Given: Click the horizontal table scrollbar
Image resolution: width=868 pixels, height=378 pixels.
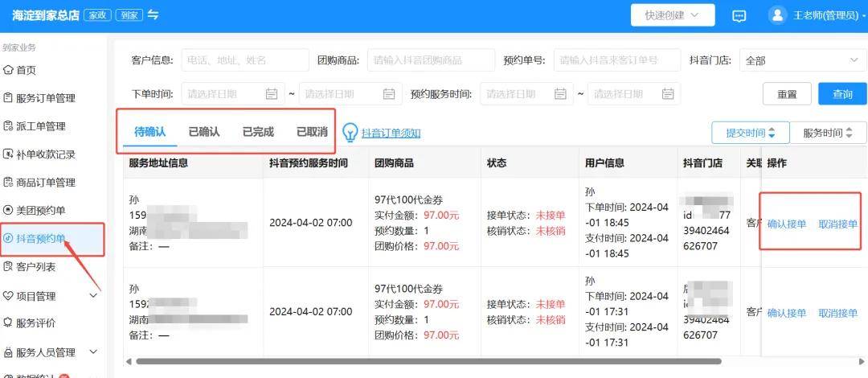Looking at the screenshot, I should pyautogui.click(x=426, y=361).
